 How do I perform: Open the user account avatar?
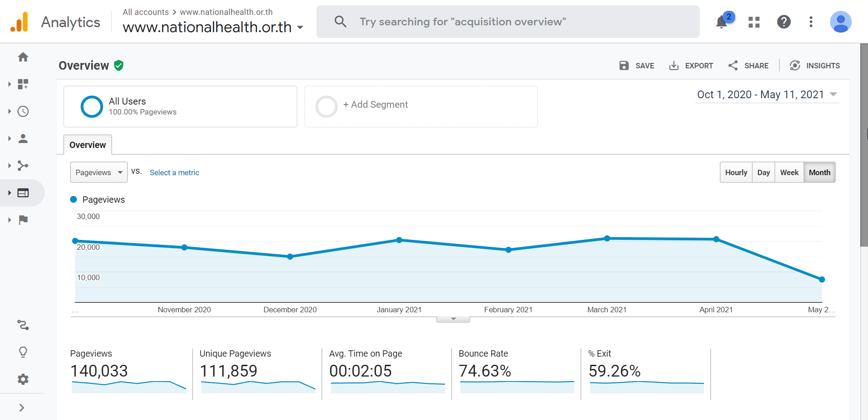(841, 22)
